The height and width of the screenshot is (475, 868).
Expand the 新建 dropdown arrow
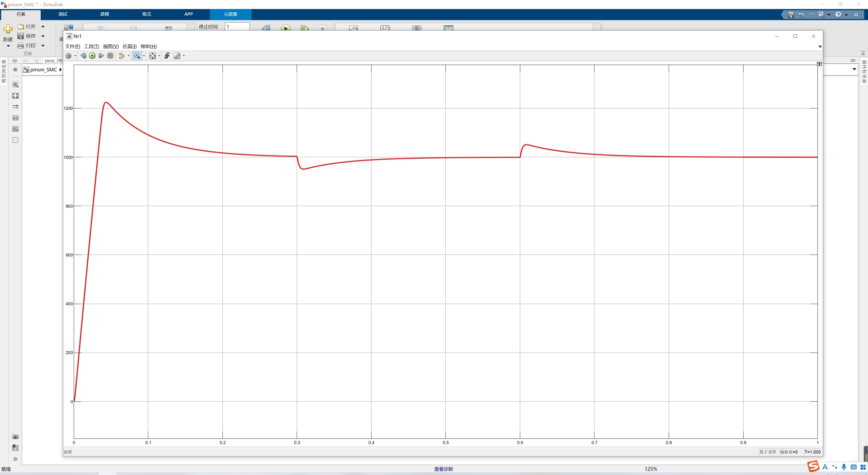(x=8, y=46)
